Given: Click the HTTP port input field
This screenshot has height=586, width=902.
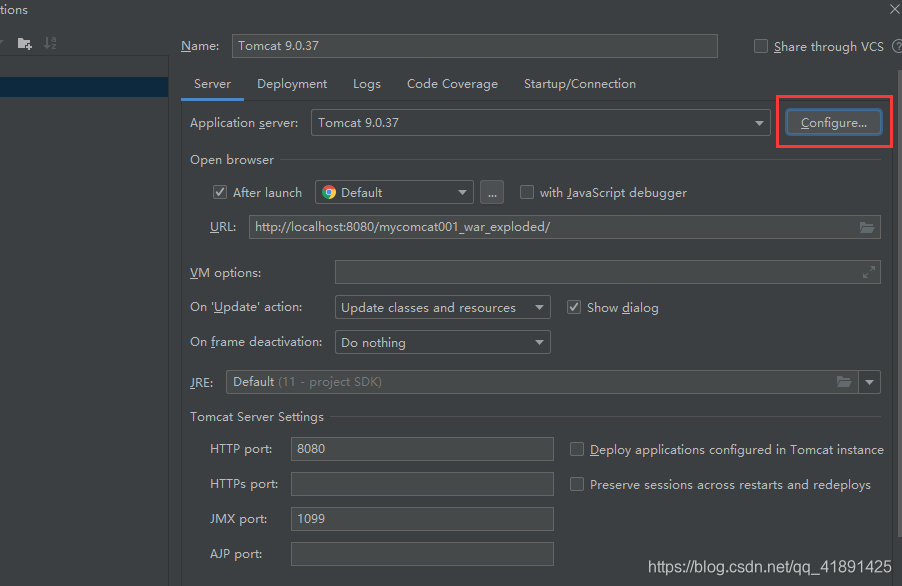Looking at the screenshot, I should pyautogui.click(x=421, y=449).
